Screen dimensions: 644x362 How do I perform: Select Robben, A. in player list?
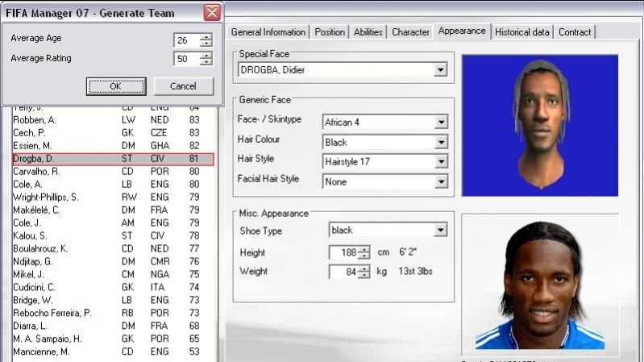pyautogui.click(x=114, y=120)
